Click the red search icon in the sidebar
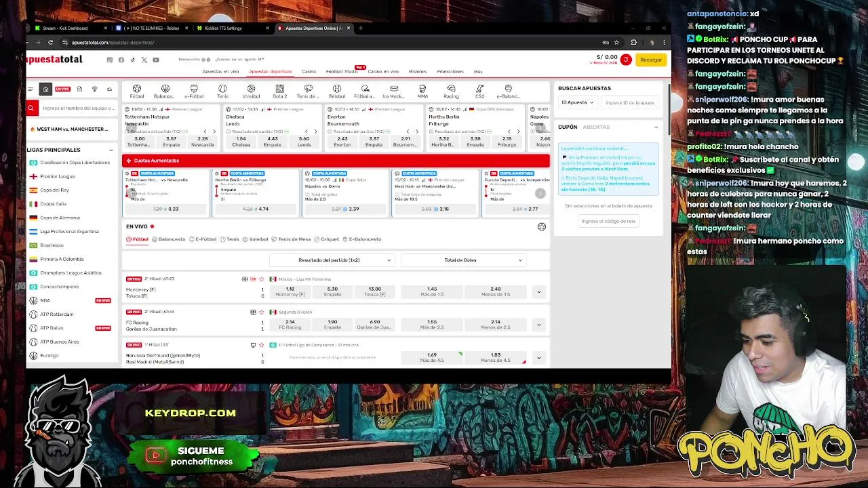Viewport: 868px width, 488px height. pos(31,108)
